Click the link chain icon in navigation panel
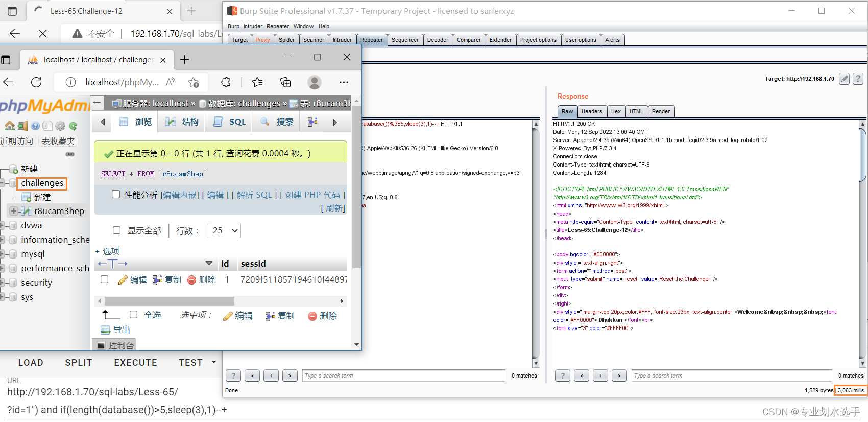Image resolution: width=868 pixels, height=422 pixels. pyautogui.click(x=70, y=154)
